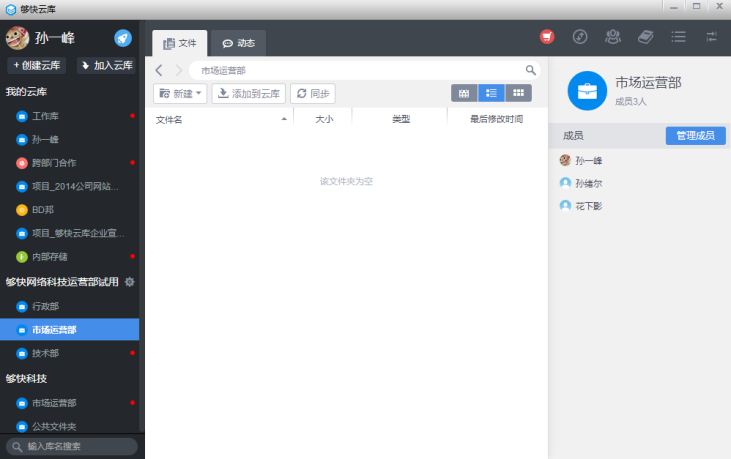Select BD邦 library

69,210
